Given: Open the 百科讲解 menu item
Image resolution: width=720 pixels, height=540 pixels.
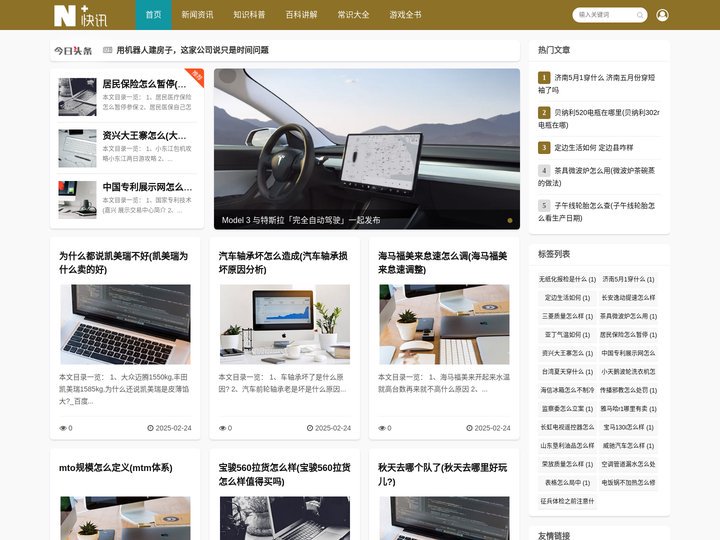Looking at the screenshot, I should click(301, 15).
